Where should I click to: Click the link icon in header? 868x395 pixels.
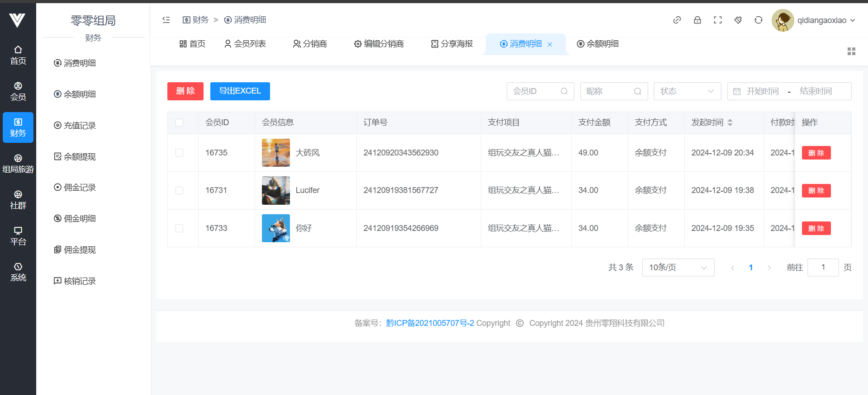tap(677, 20)
